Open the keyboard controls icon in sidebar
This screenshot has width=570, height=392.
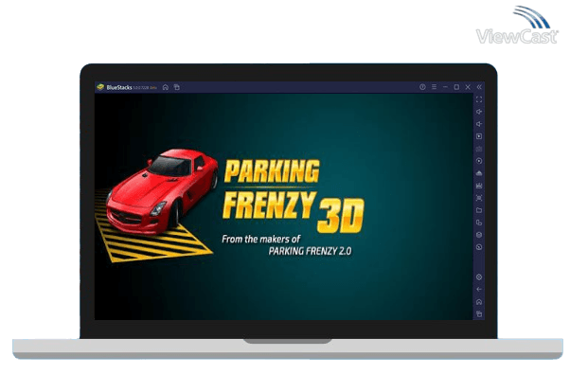coord(479,149)
